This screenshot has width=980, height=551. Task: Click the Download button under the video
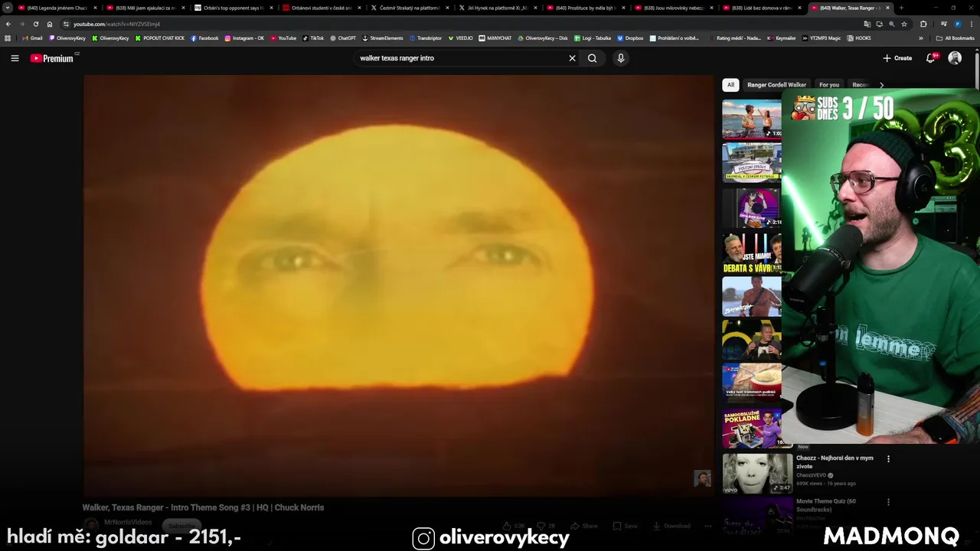tap(671, 526)
